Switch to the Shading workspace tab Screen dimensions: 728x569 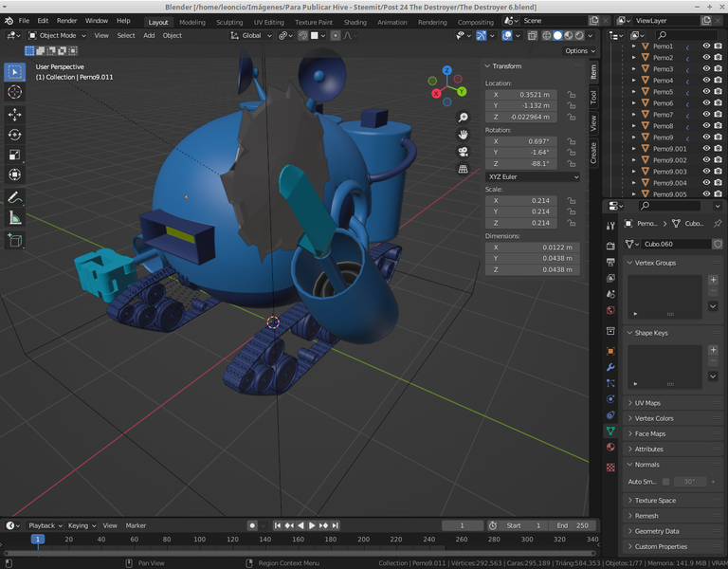355,23
